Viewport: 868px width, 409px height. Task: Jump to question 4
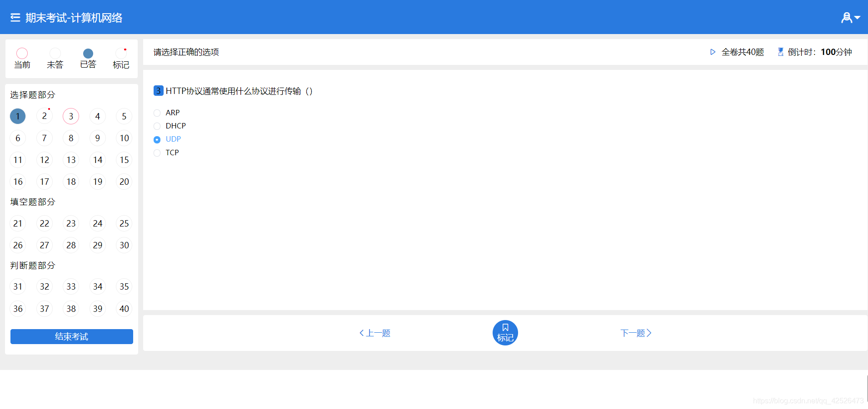tap(98, 116)
